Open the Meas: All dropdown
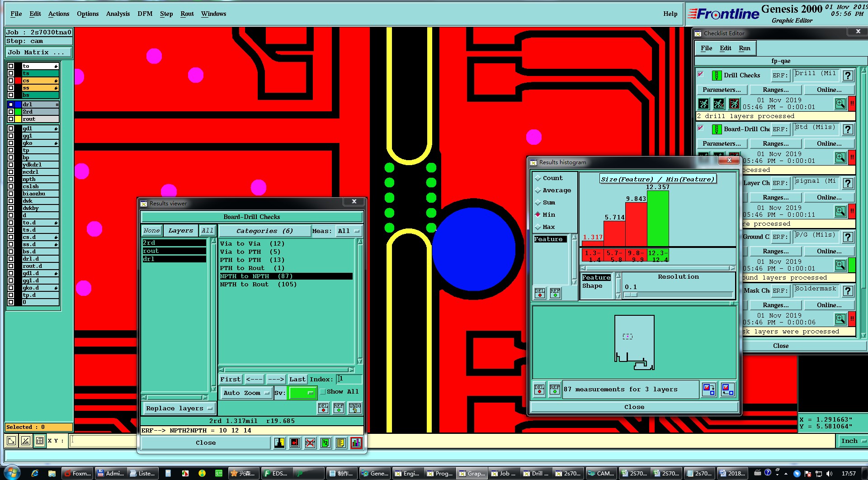Viewport: 868px width, 480px height. click(349, 231)
